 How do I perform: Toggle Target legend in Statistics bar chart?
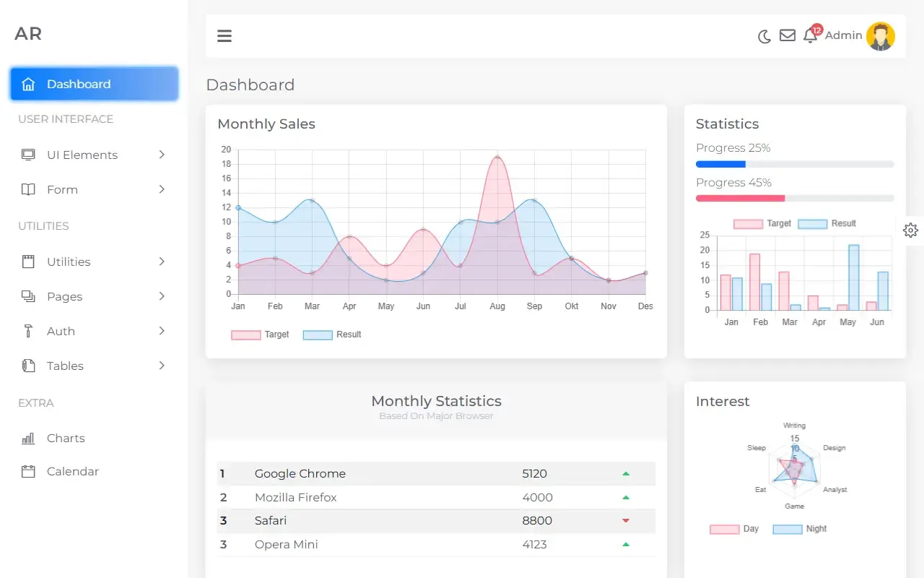pos(762,224)
